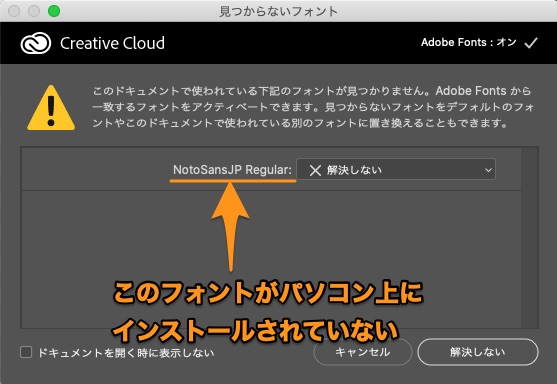Image resolution: width=557 pixels, height=384 pixels.
Task: Click the Creative Cloud title text
Action: 112,43
